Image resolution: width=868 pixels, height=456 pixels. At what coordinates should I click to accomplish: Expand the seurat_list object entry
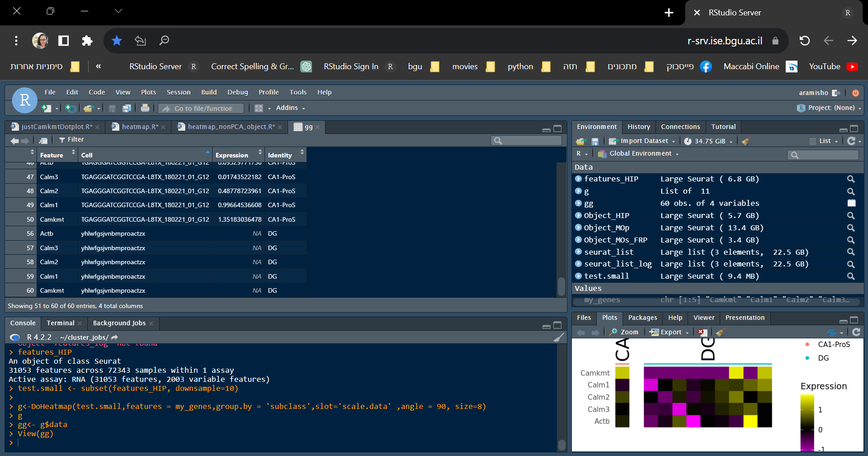[578, 252]
